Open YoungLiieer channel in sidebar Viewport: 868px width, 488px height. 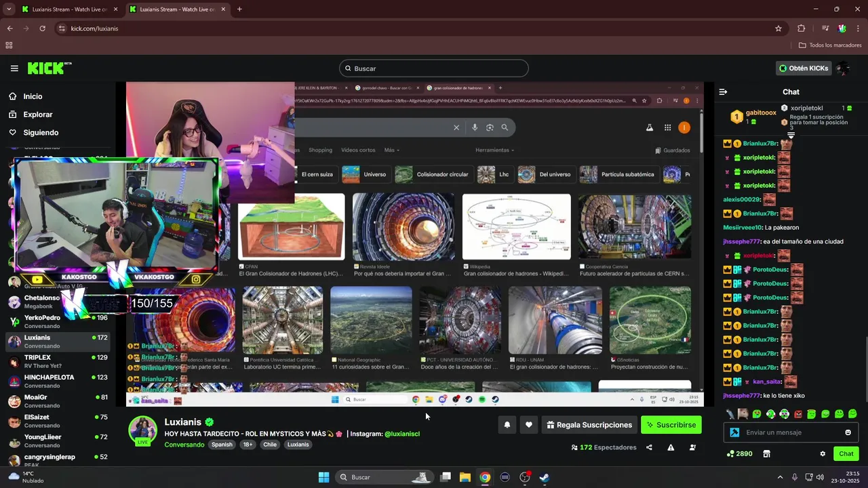[58, 441]
